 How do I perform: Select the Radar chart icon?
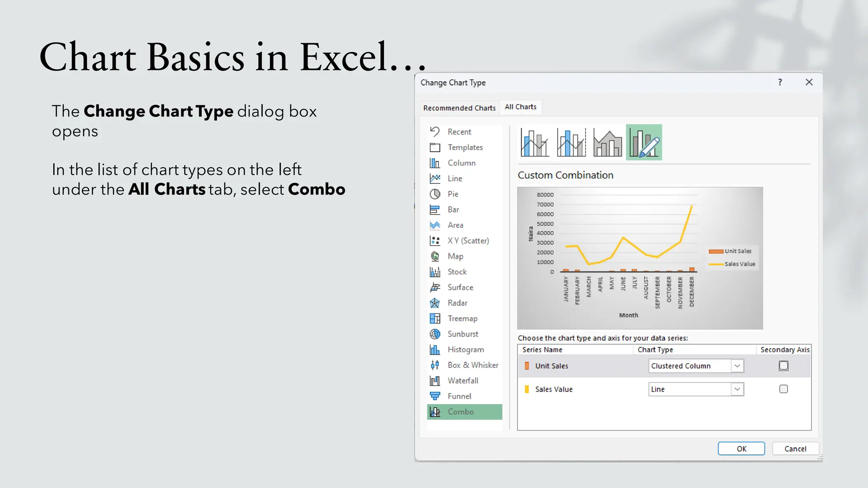tap(435, 303)
